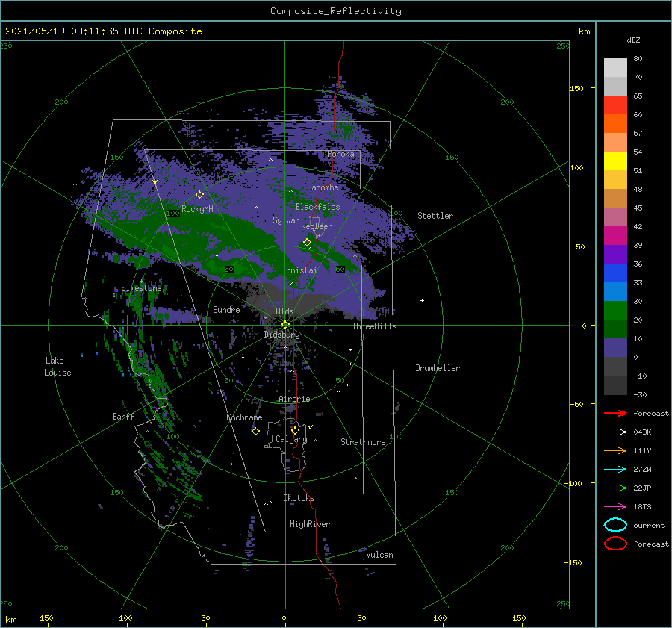Click the HighRiver town label
Screen dimensions: 672x628
(310, 524)
